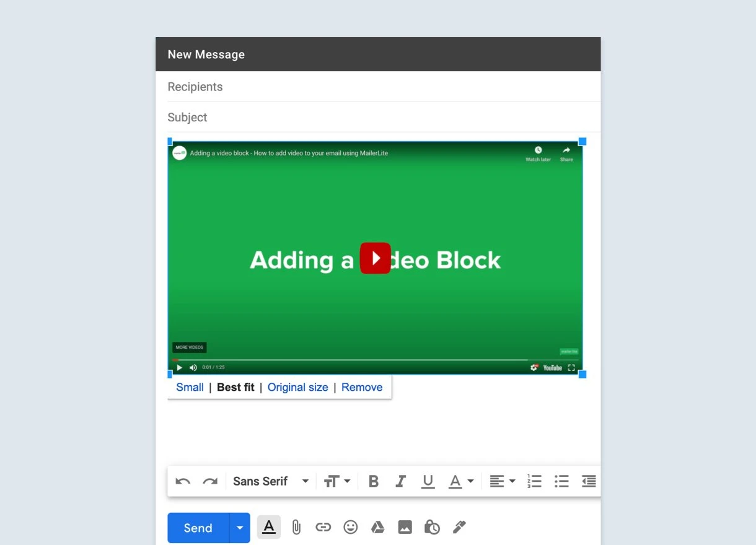Open the text color picker

(x=461, y=481)
